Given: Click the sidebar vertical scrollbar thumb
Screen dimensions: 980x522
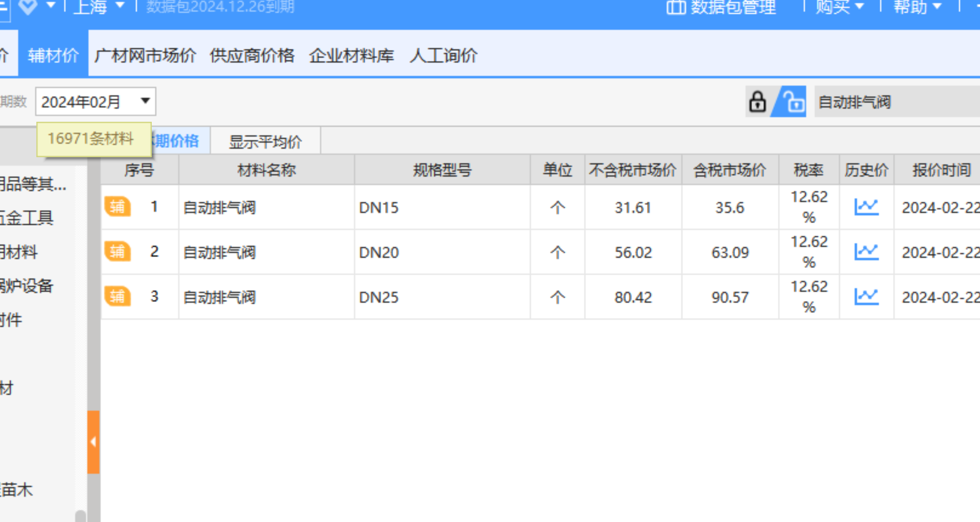Looking at the screenshot, I should 80,516.
